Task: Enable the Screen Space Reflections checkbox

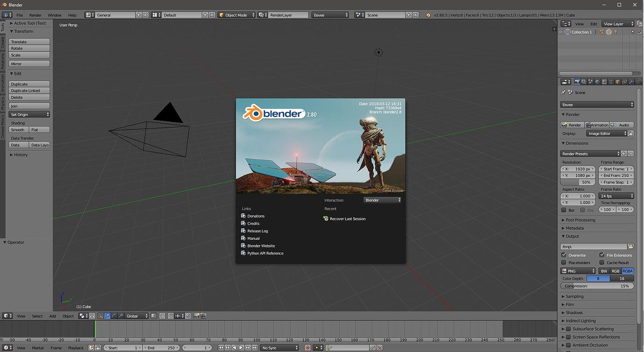Action: pyautogui.click(x=568, y=337)
